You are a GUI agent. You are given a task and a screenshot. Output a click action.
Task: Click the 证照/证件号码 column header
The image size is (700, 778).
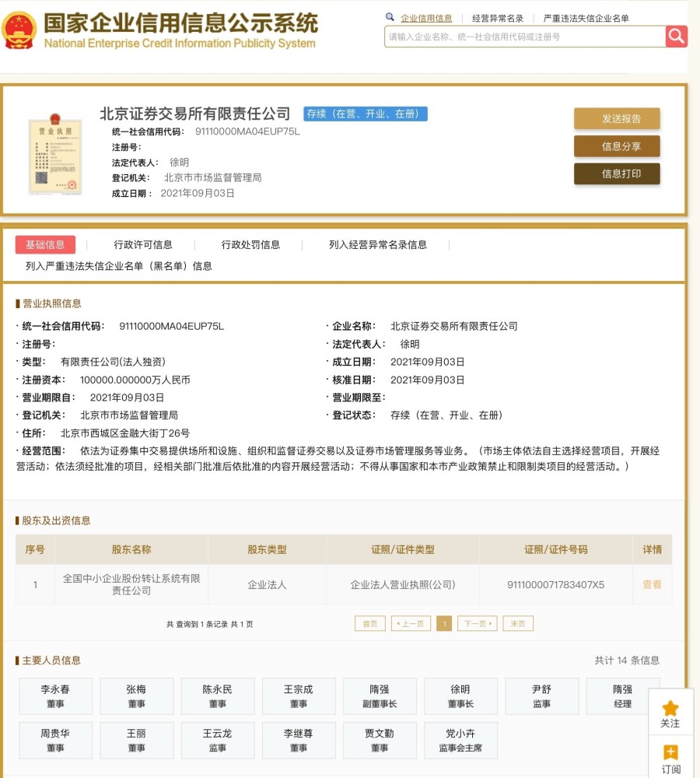click(x=555, y=549)
